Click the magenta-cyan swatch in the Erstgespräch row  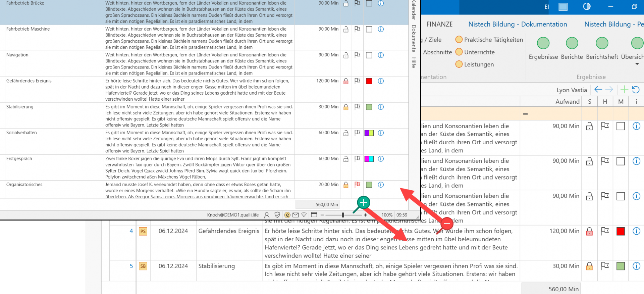(369, 159)
